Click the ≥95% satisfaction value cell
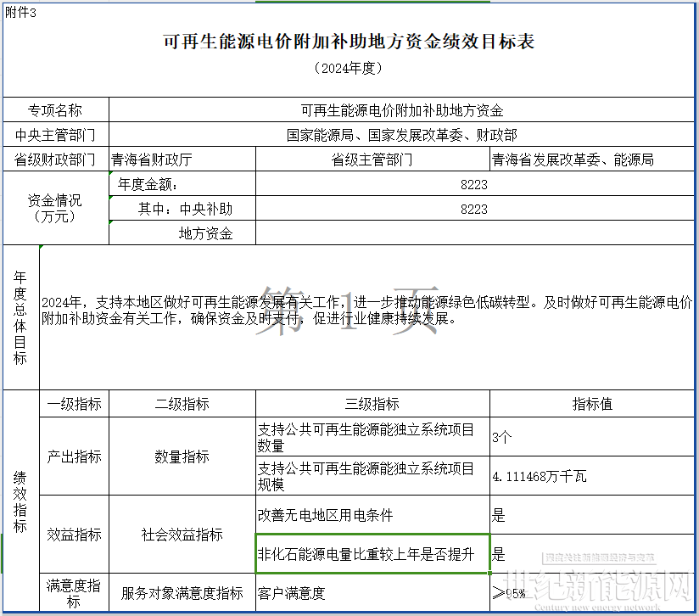 592,592
